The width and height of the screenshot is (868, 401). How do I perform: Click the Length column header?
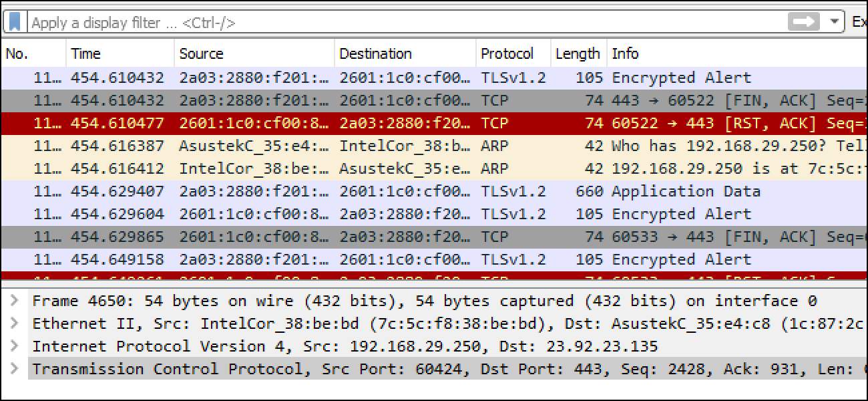click(x=577, y=53)
